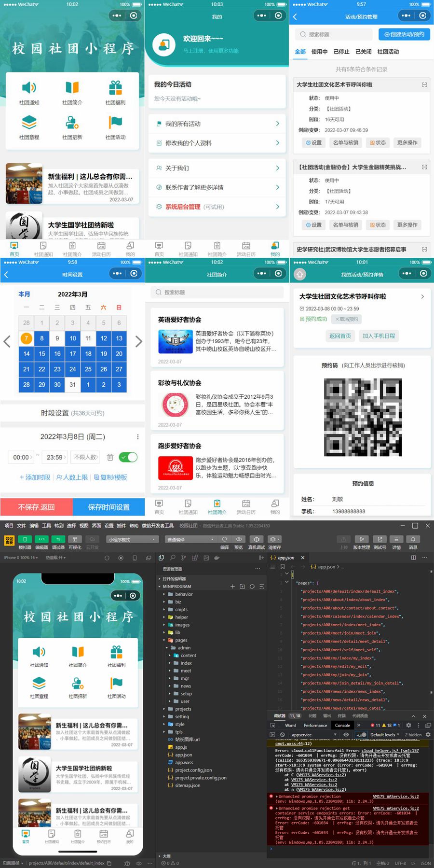Click the 模拟器 simulator toolbar icon
434x868 pixels.
[25, 539]
